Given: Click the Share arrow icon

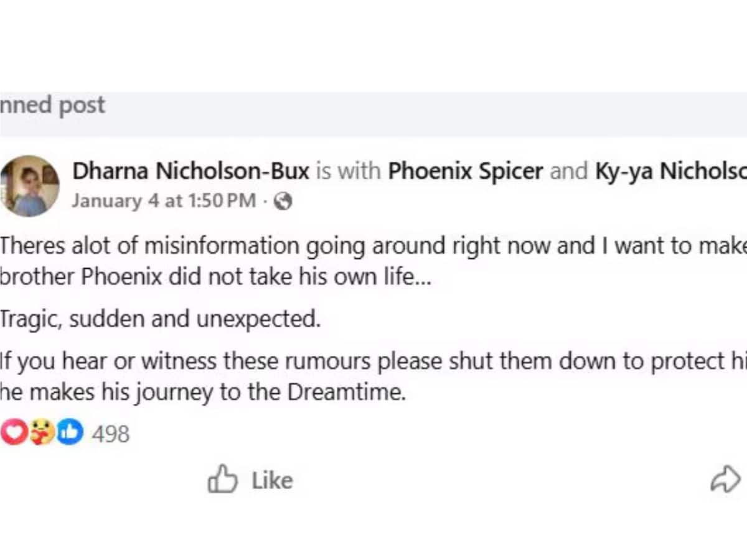Looking at the screenshot, I should pyautogui.click(x=725, y=480).
